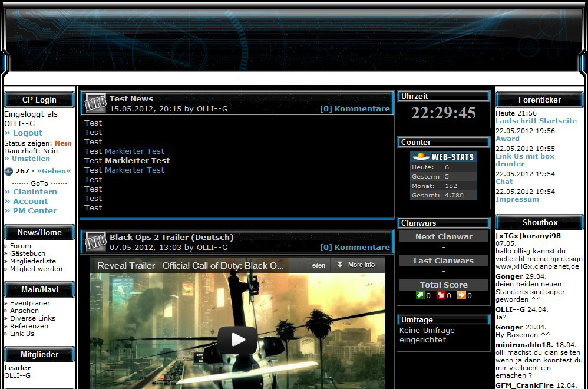Click leader name OLLI--G under Mitglieder
588x389 pixels.
point(17,375)
